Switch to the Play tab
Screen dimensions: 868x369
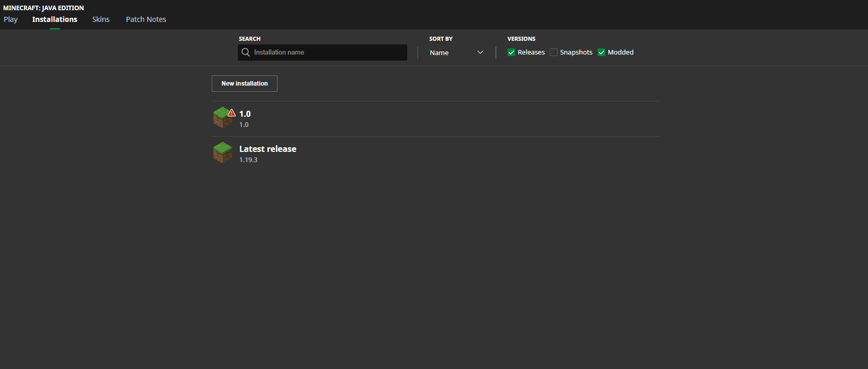coord(11,19)
